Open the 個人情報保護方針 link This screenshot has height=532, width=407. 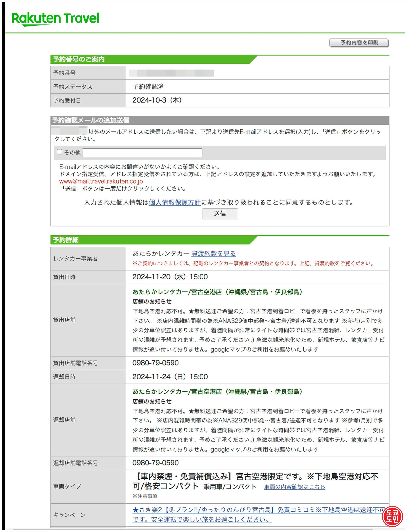coord(174,202)
